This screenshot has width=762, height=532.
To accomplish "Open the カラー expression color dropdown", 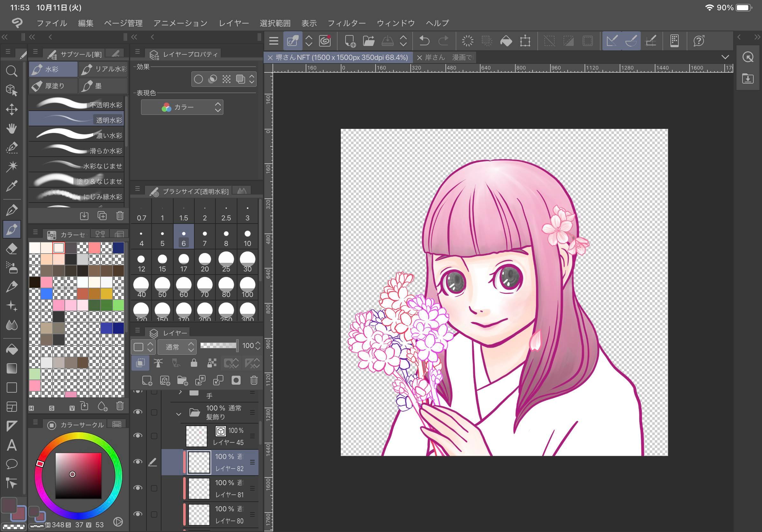I will 182,107.
